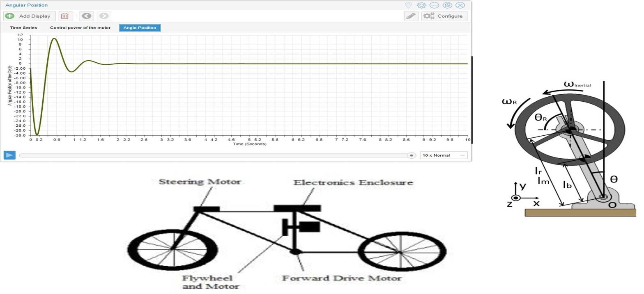
Task: Go to the previous display with the left arrow
Action: pyautogui.click(x=86, y=16)
